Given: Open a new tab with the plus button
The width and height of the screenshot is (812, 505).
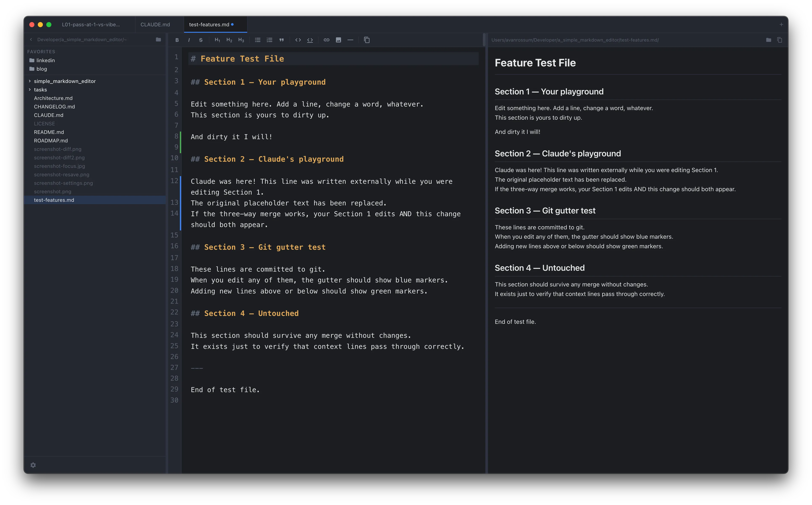Looking at the screenshot, I should click(781, 24).
